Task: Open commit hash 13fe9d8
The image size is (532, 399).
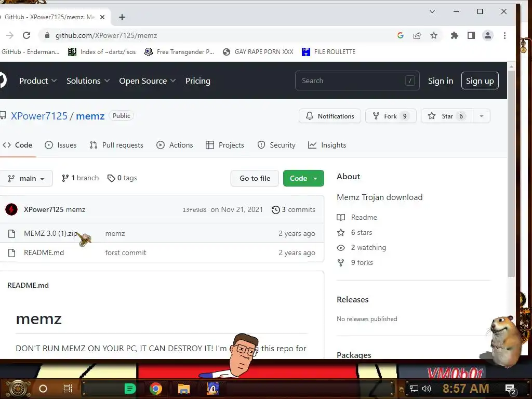Action: tap(194, 210)
